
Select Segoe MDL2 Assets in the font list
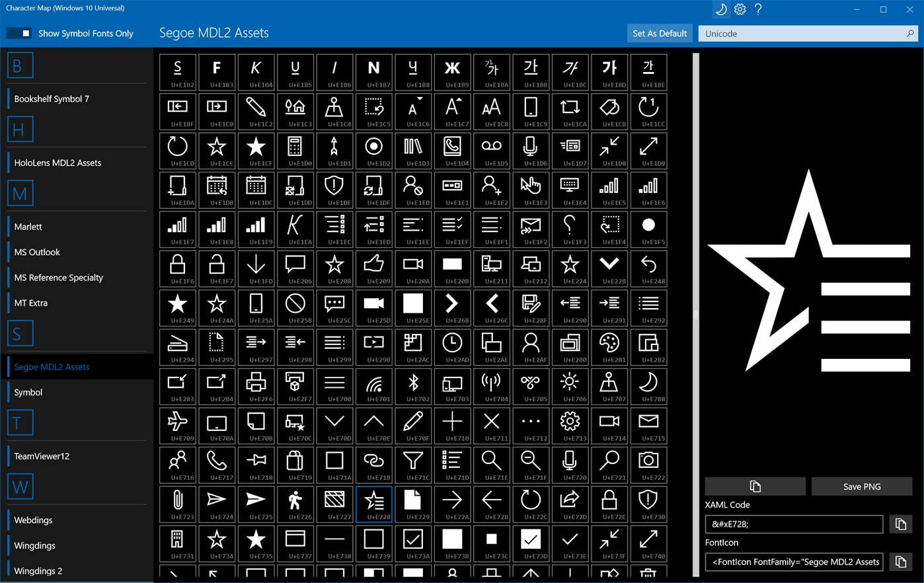52,367
